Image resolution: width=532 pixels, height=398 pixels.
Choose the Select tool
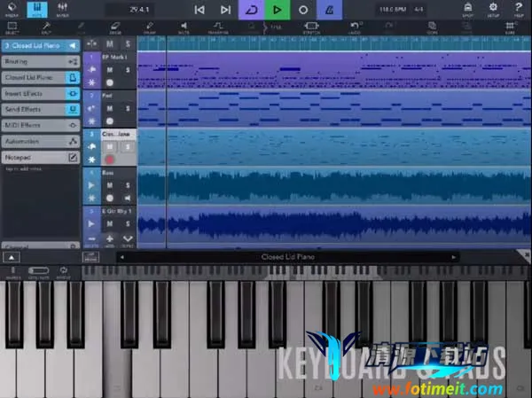12,27
